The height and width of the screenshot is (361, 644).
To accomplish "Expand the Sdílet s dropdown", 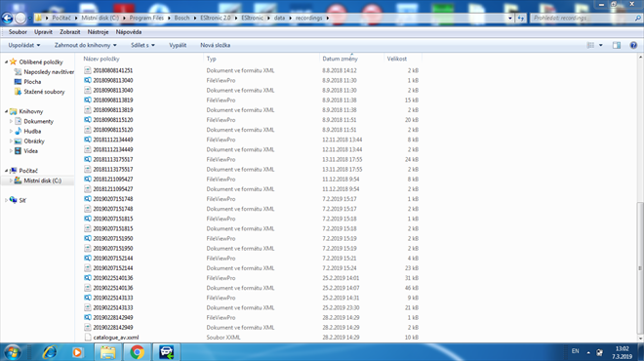I will (x=142, y=45).
